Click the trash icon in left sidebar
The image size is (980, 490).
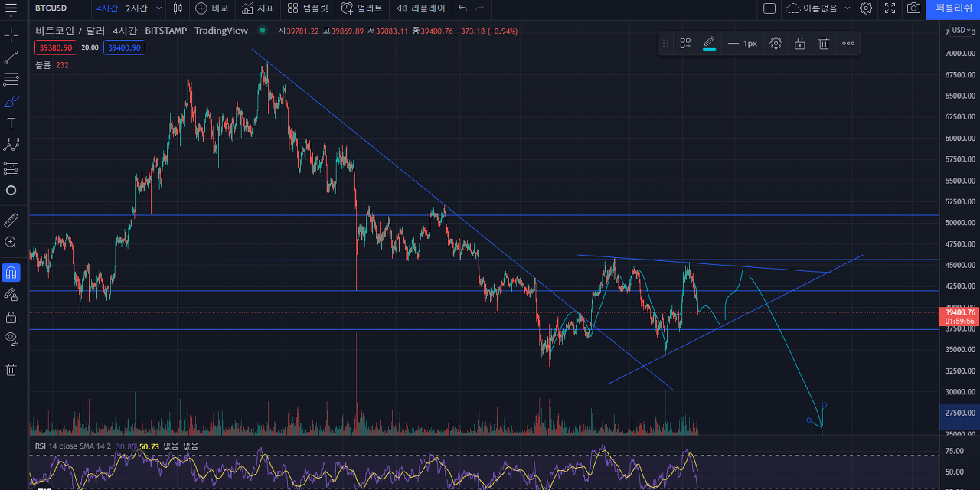(11, 370)
